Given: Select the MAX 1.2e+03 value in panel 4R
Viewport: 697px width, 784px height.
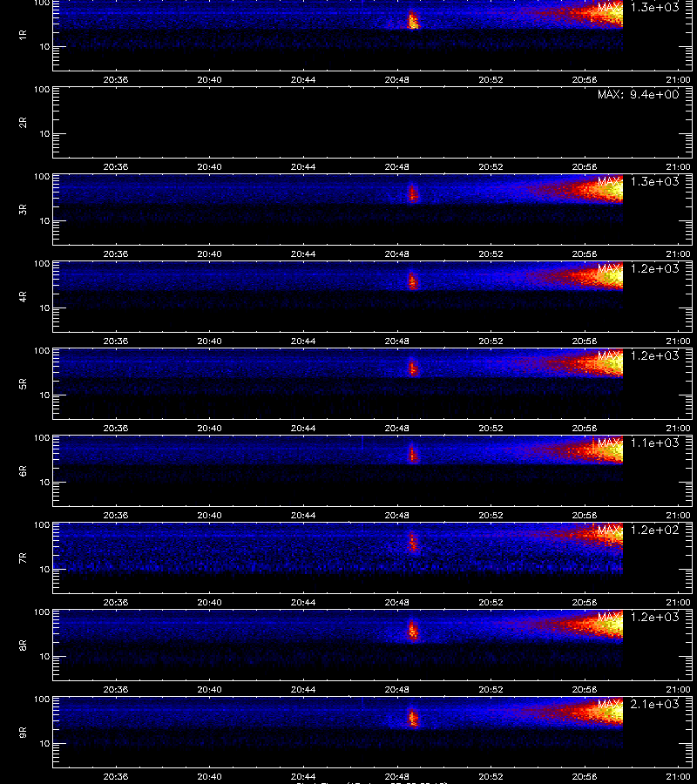Looking at the screenshot, I should tap(638, 268).
